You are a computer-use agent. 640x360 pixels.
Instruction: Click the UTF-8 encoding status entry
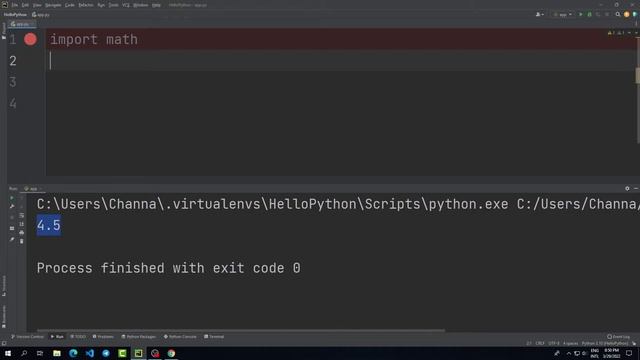pos(553,344)
